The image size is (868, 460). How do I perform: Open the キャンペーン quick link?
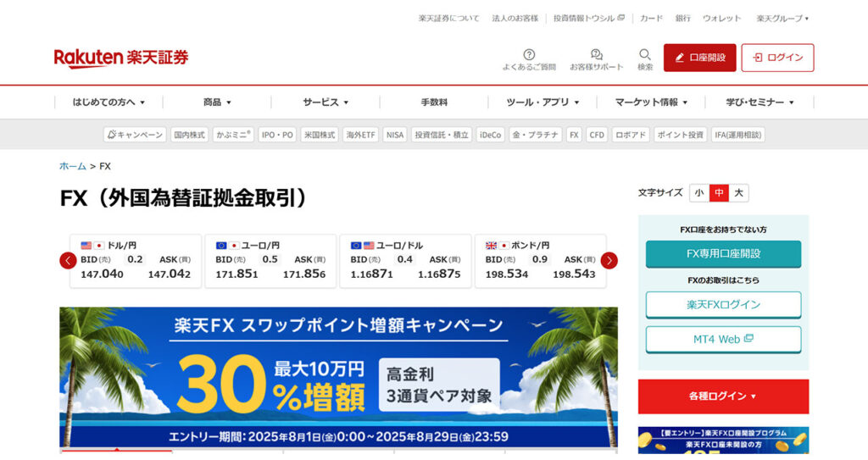tap(135, 135)
